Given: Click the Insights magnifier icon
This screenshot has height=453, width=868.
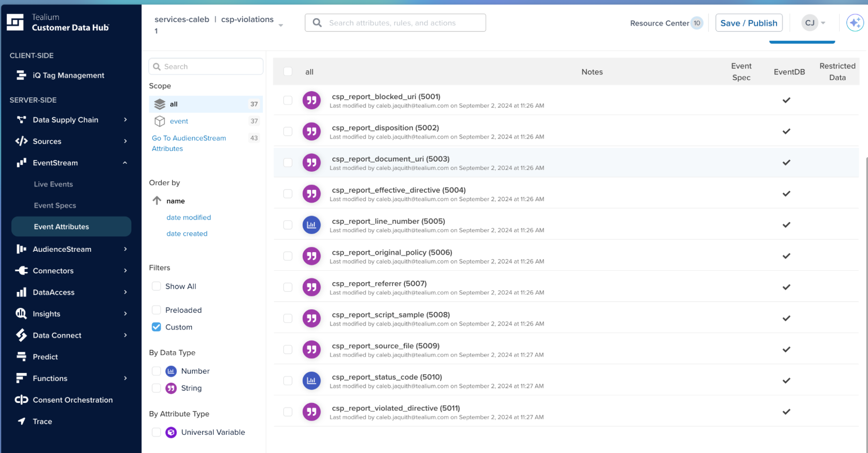Looking at the screenshot, I should pos(21,314).
